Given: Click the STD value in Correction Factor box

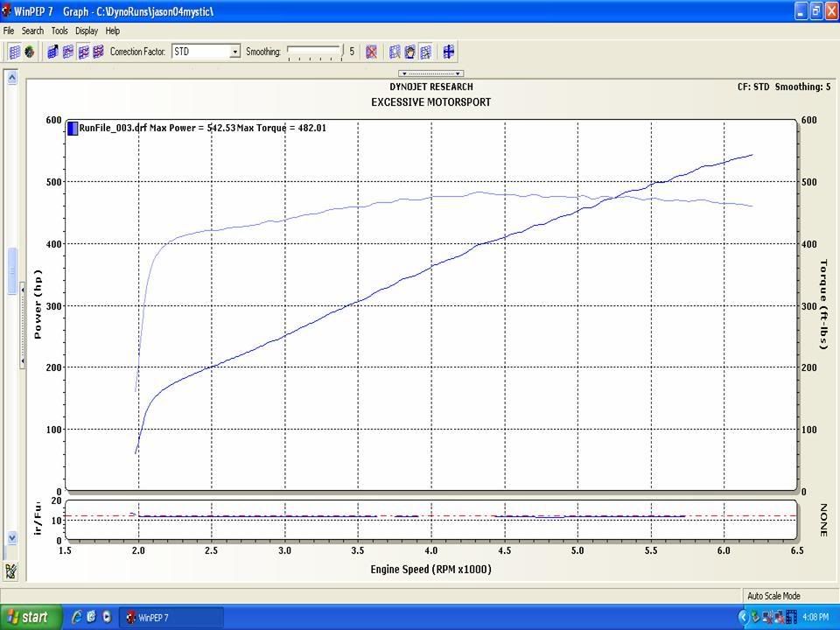Looking at the screenshot, I should (x=182, y=52).
